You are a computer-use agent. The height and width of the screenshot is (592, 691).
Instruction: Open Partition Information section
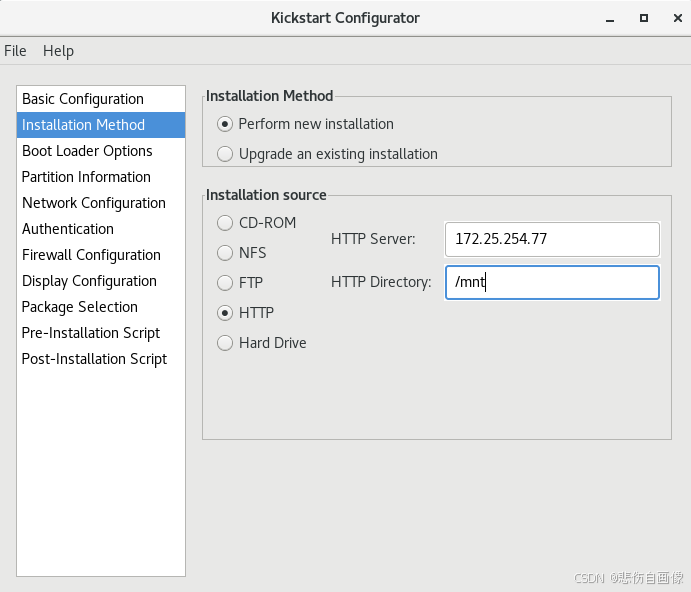[x=101, y=177]
